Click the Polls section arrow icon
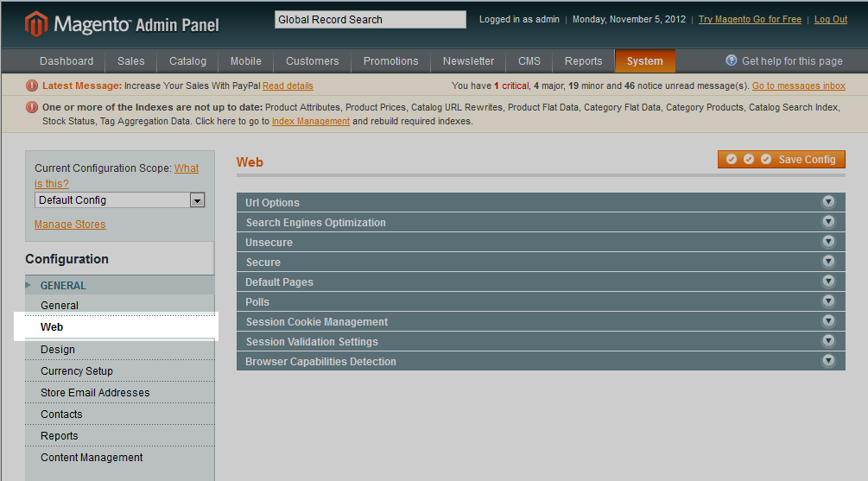This screenshot has height=481, width=868. [x=828, y=301]
